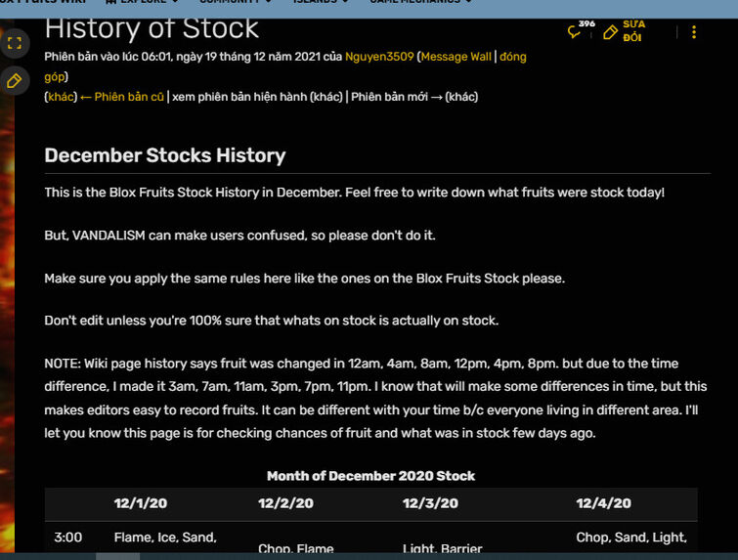Screen dimensions: 738x560
Task: Open the Message Wall link
Action: 456,57
